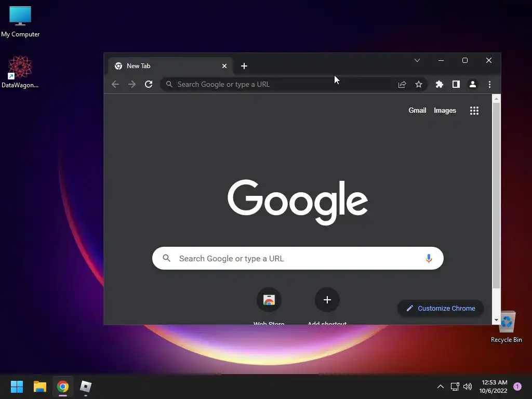Open the Chrome profile avatar icon
The width and height of the screenshot is (532, 399).
pos(473,84)
